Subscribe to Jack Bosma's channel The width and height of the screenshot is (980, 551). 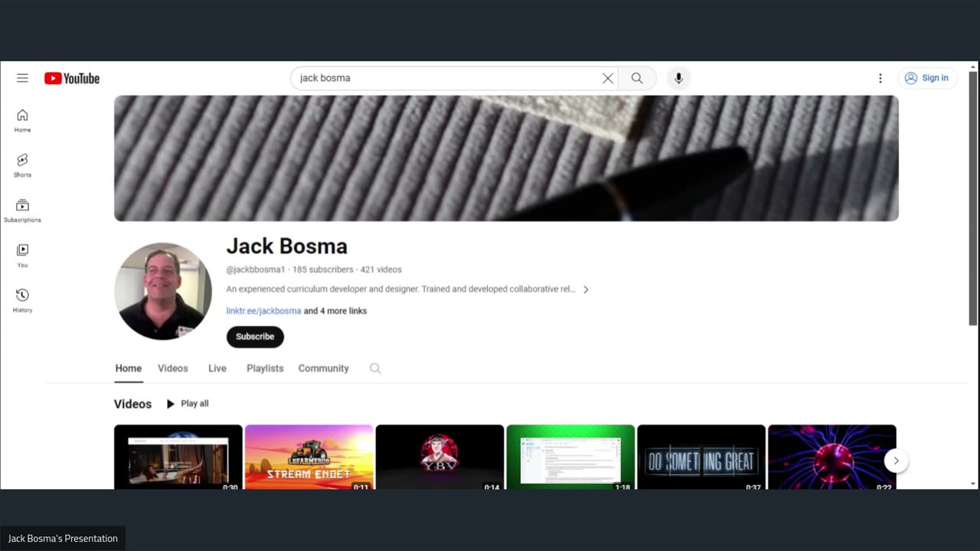(255, 337)
